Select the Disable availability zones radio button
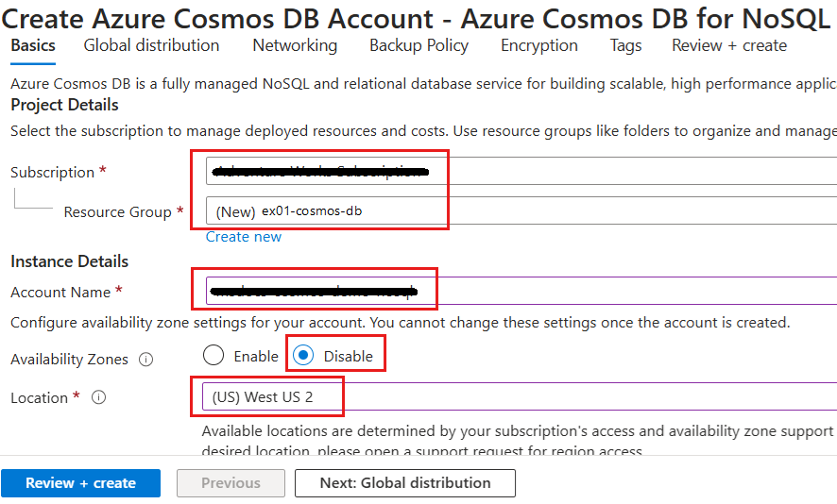This screenshot has height=504, width=837. [304, 356]
